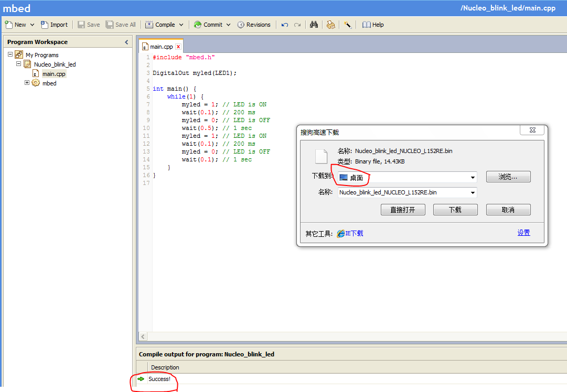This screenshot has height=392, width=567.
Task: Open the Commit dropdown arrow
Action: tap(229, 25)
